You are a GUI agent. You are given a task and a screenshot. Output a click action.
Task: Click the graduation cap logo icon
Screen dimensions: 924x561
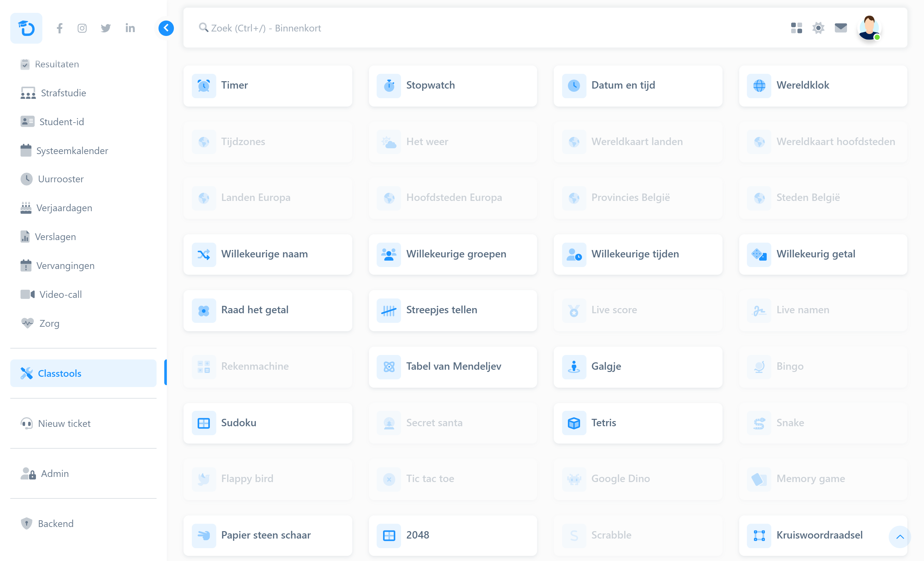26,28
